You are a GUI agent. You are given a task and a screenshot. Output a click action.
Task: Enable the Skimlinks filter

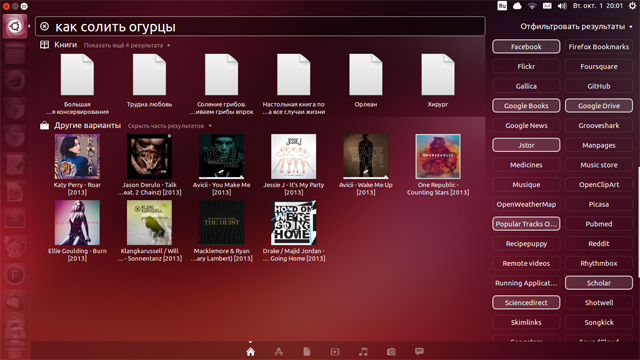526,322
